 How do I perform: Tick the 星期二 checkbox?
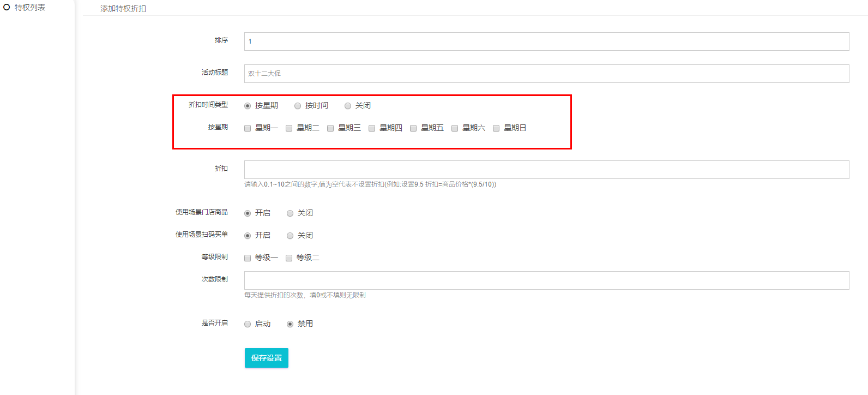tap(289, 128)
